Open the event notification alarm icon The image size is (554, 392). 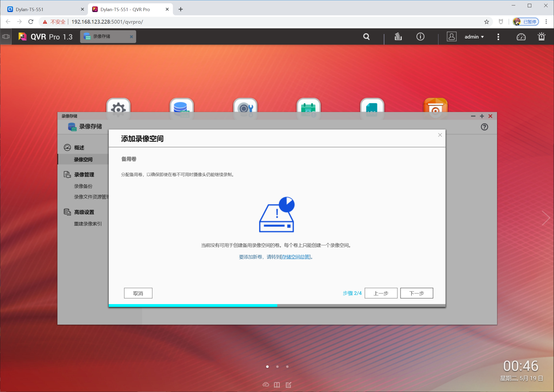tap(541, 37)
